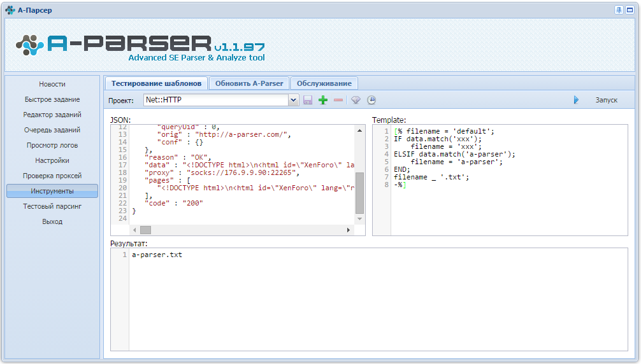The image size is (641, 364).
Task: Click the pin icon in the title bar
Action: click(x=619, y=10)
